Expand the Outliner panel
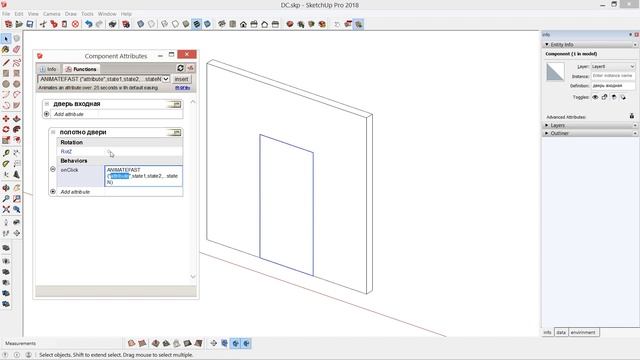 [x=547, y=133]
